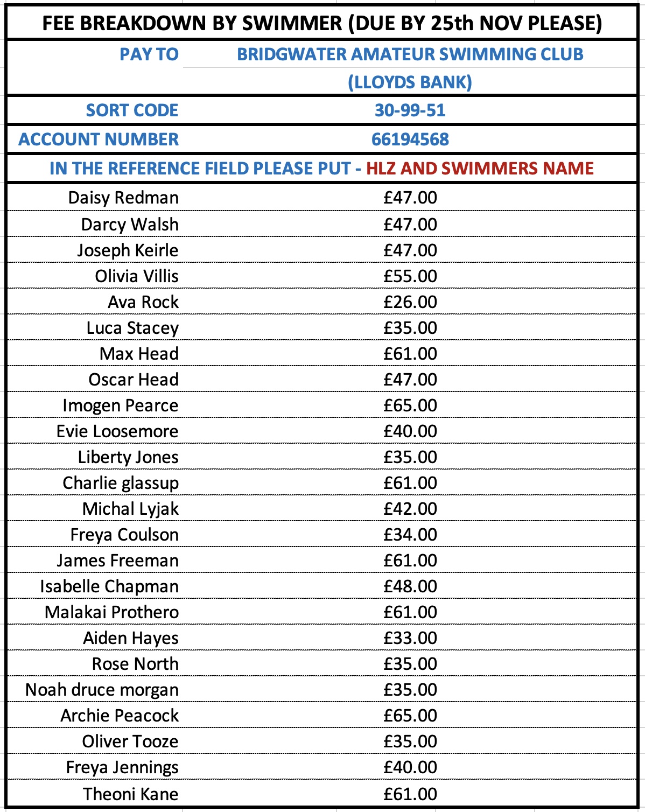Select the sort code value 30-99-51
Screen dimensions: 645x812
[x=410, y=110]
